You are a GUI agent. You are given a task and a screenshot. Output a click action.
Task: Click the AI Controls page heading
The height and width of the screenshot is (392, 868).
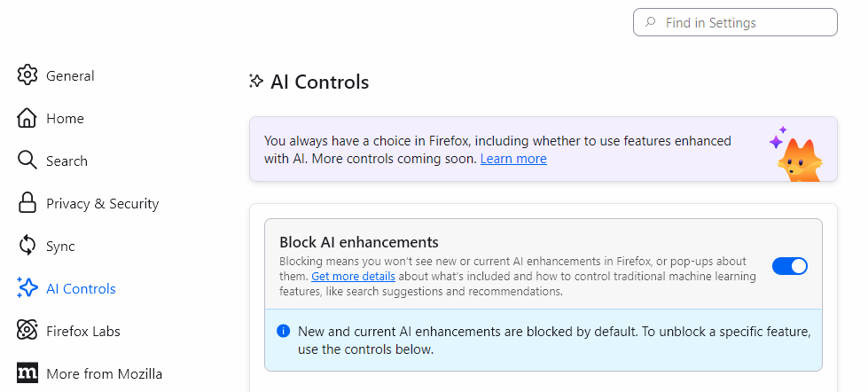click(x=319, y=82)
